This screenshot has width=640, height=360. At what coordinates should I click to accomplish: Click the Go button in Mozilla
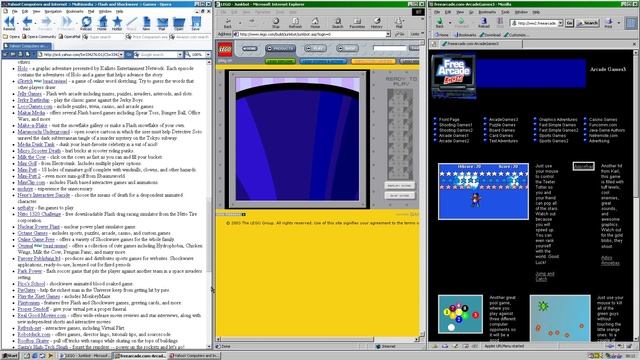[x=569, y=23]
